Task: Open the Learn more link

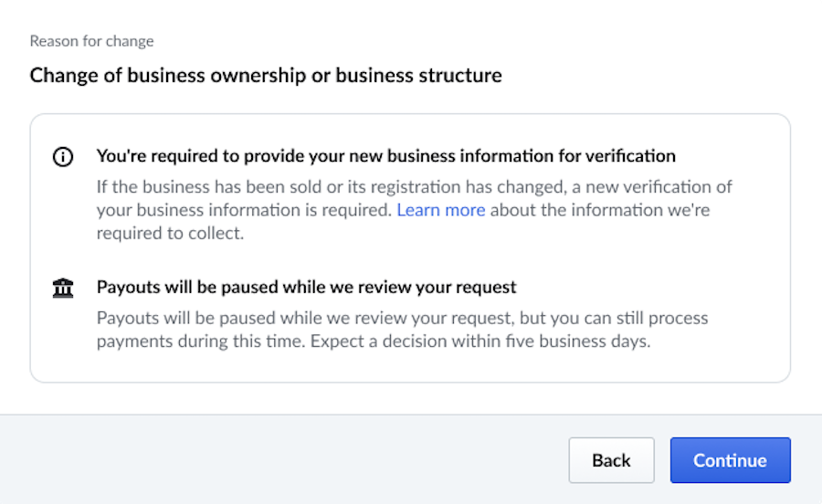Action: tap(440, 210)
